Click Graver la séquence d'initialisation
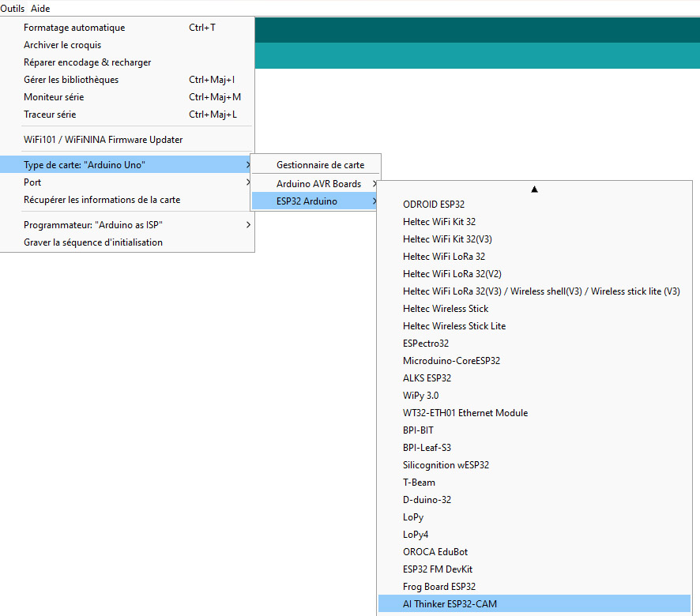 [x=127, y=242]
